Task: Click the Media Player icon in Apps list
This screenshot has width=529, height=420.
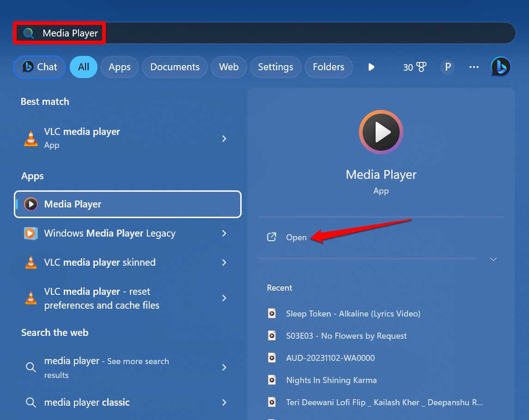Action: 30,204
